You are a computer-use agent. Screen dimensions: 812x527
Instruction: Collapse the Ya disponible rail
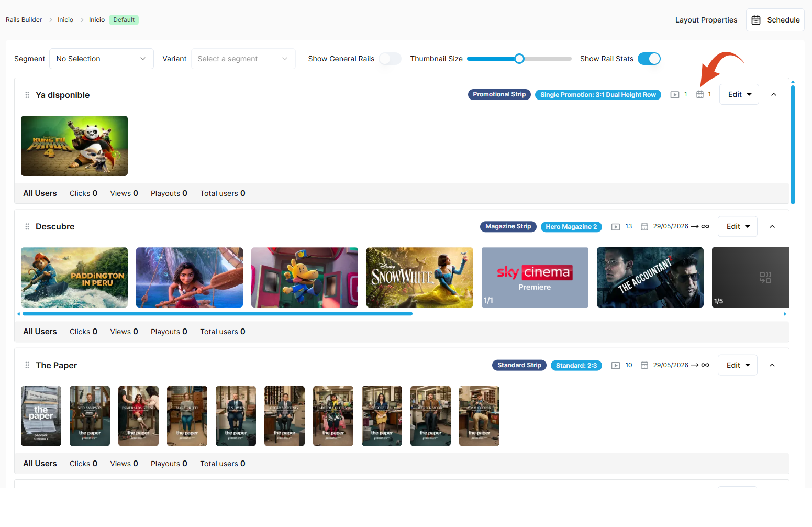(774, 94)
